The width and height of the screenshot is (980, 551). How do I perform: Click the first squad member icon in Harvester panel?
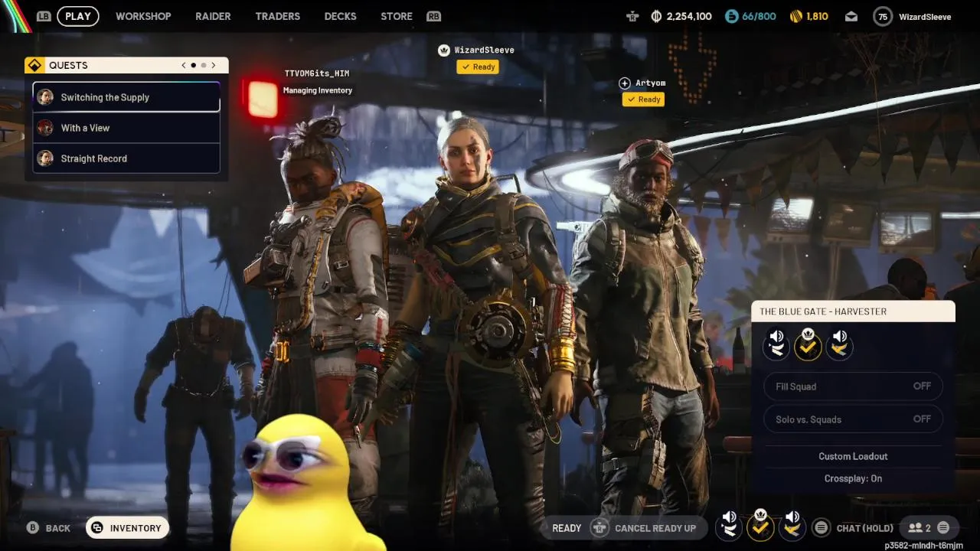coord(776,344)
